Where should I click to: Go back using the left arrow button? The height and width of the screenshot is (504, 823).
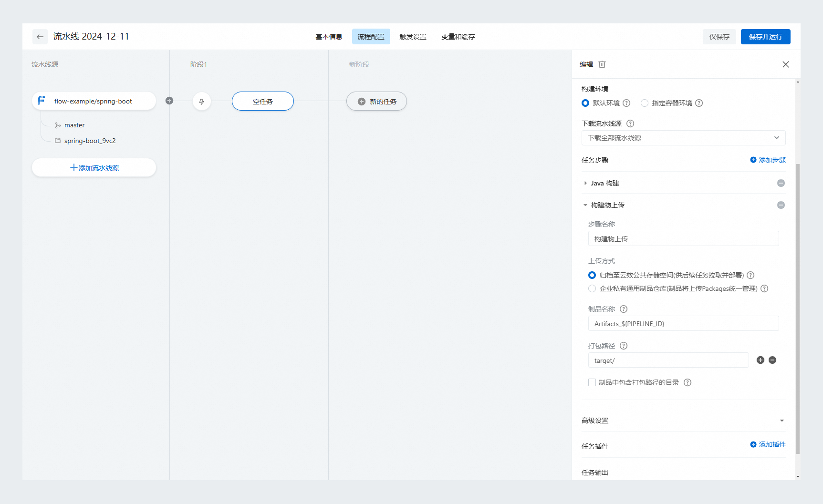point(40,37)
